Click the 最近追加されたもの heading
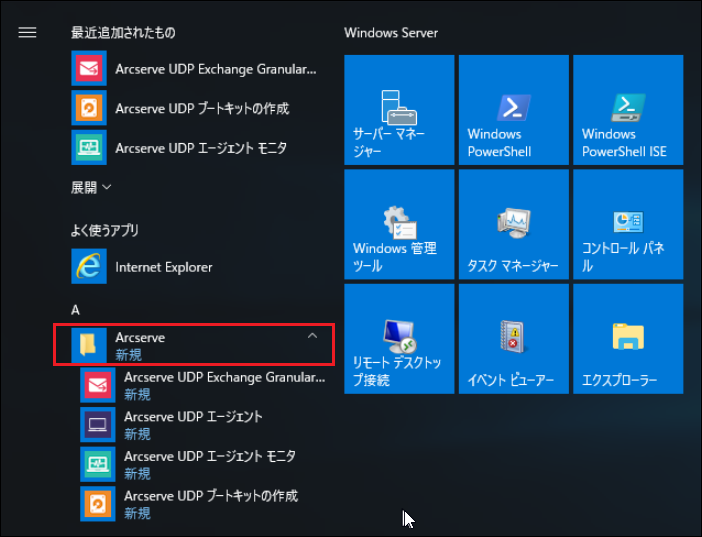The image size is (702, 537). 123,33
